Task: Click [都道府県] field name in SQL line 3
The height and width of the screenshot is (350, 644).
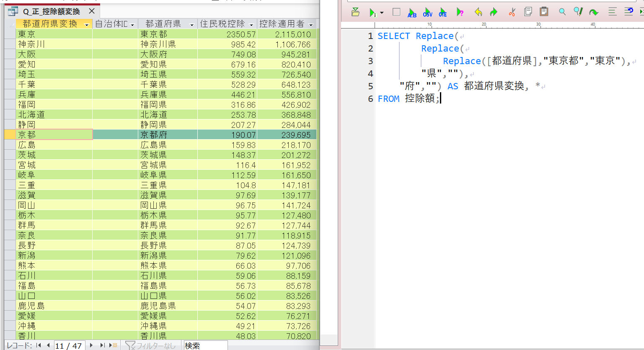Action: tap(512, 61)
